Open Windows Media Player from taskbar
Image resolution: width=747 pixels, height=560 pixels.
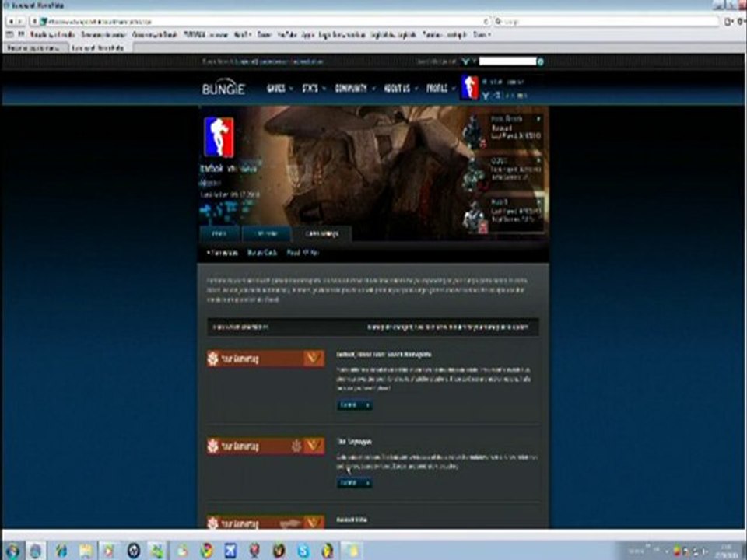110,551
